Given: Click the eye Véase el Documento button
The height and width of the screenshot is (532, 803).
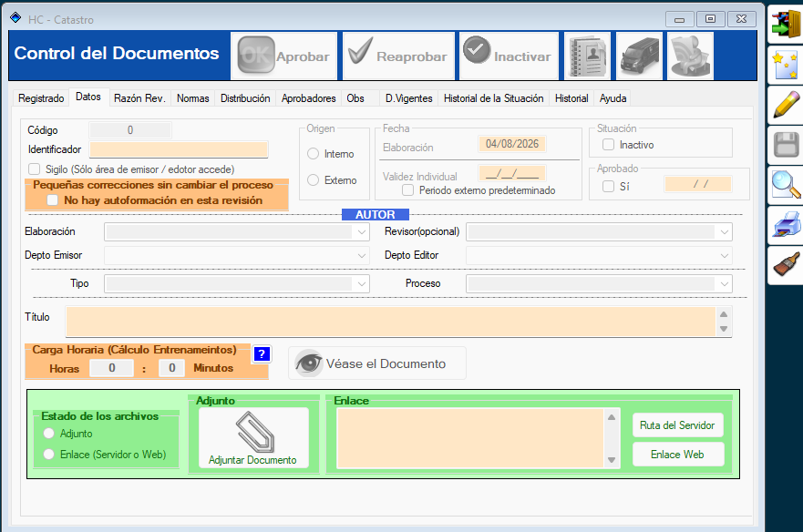Looking at the screenshot, I should (x=377, y=363).
